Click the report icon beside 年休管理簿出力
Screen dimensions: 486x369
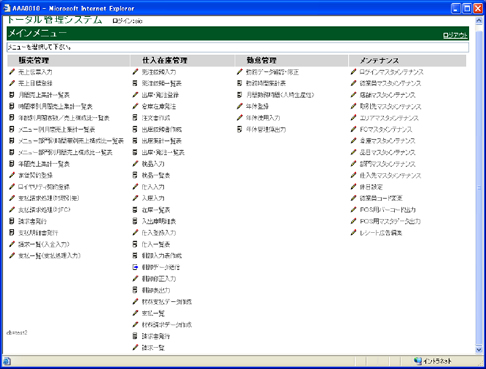click(239, 129)
